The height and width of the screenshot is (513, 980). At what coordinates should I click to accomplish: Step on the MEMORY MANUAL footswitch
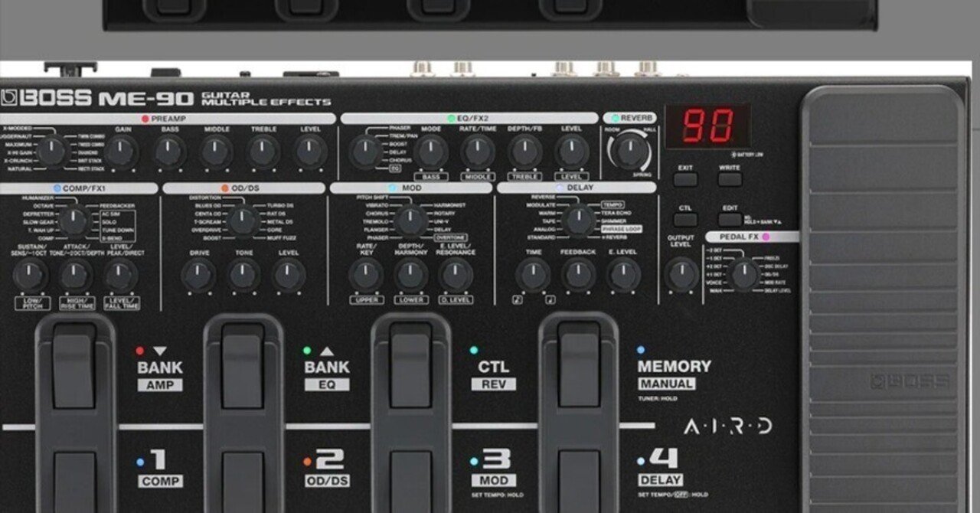point(578,365)
